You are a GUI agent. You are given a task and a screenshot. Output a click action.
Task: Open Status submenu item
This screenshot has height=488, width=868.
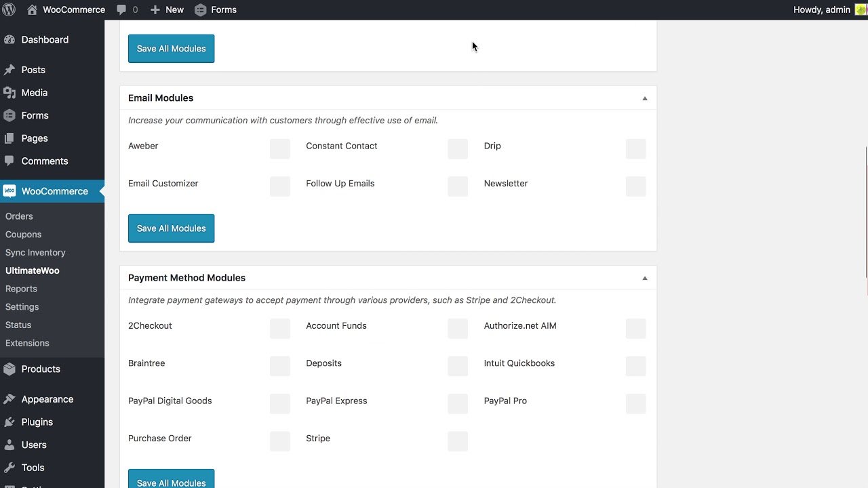pyautogui.click(x=18, y=325)
